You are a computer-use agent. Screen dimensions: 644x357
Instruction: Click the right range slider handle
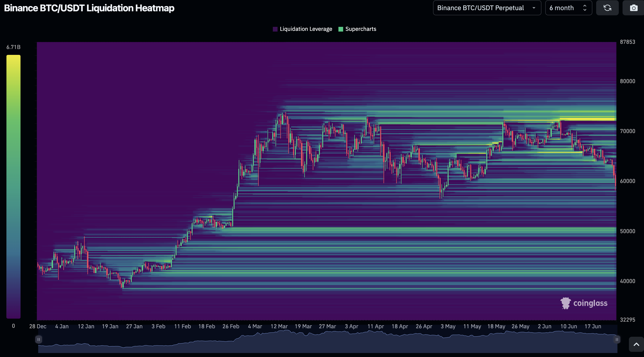617,340
